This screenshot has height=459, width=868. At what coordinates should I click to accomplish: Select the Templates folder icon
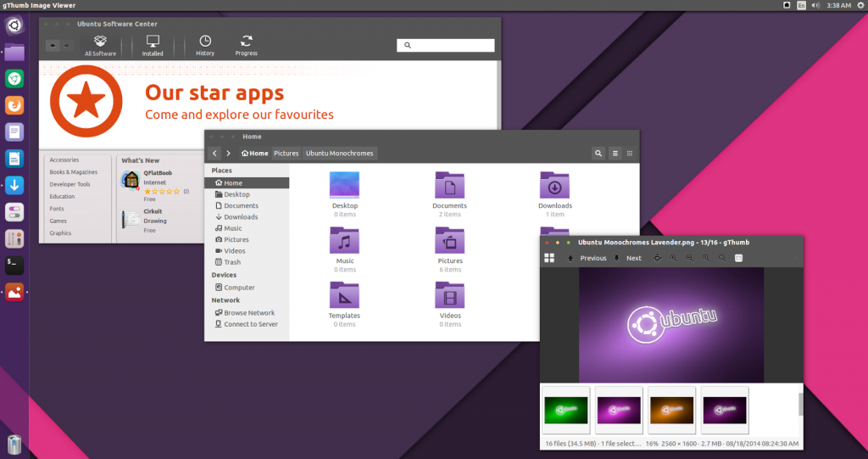344,295
